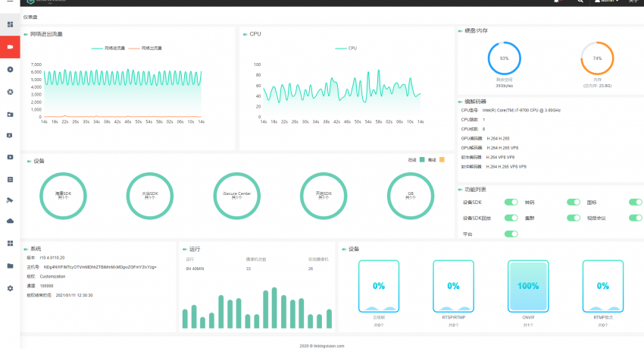
Task: Click the 系统 panel title
Action: point(36,249)
